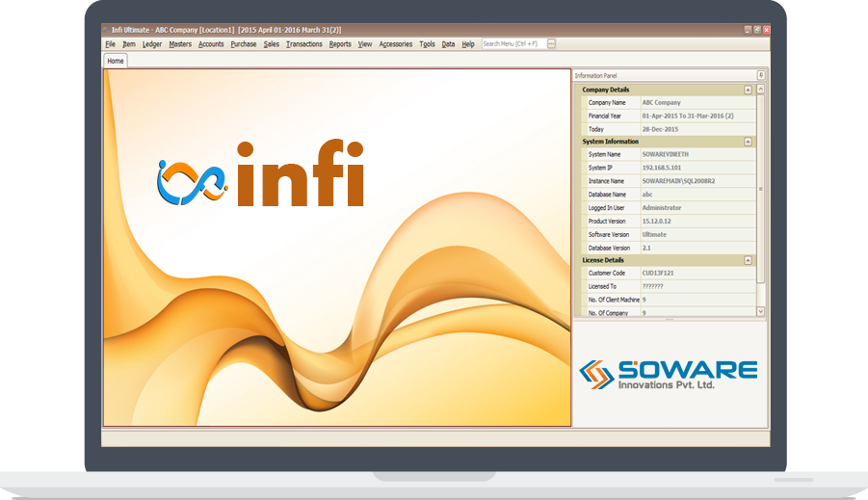Close the Infi Ultimate window

pos(766,30)
